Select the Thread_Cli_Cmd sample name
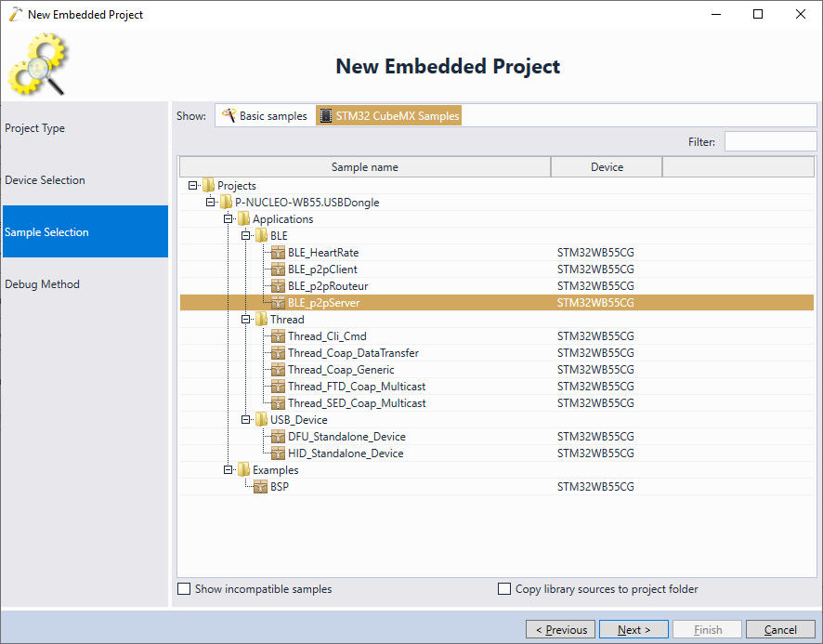The width and height of the screenshot is (823, 644). click(327, 336)
